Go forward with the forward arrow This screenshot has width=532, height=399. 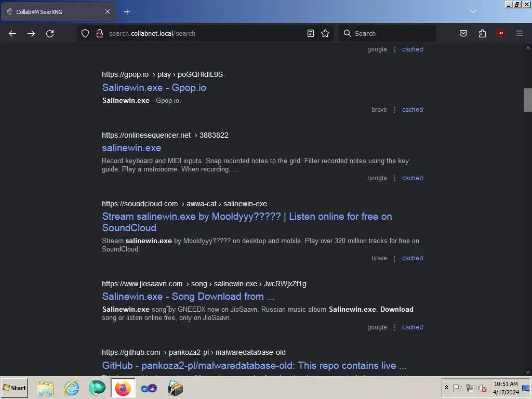point(31,34)
